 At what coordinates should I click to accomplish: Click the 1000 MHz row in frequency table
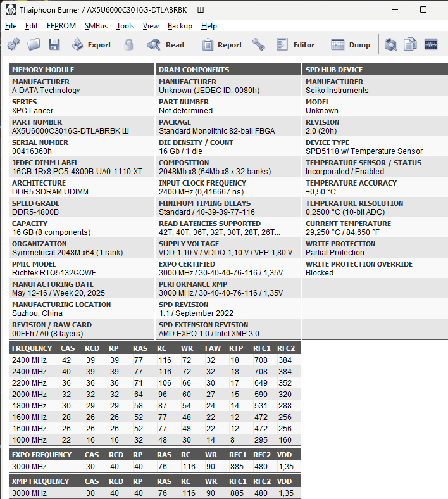coord(155,440)
